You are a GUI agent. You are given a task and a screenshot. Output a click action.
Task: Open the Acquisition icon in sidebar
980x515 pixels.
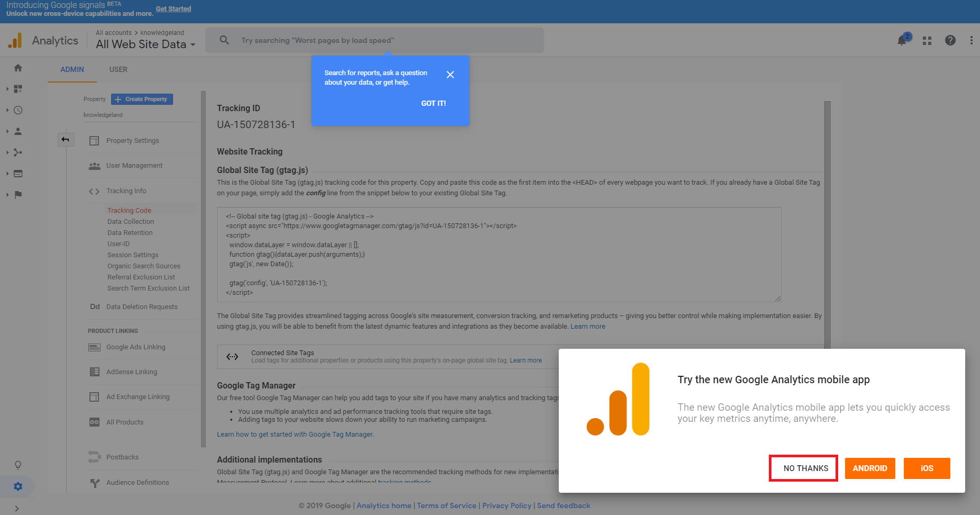click(18, 152)
